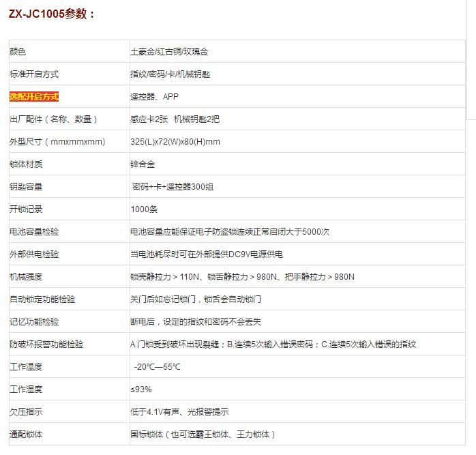Select the 土豪金/红古铜/玫瑰金 color value

coord(169,52)
